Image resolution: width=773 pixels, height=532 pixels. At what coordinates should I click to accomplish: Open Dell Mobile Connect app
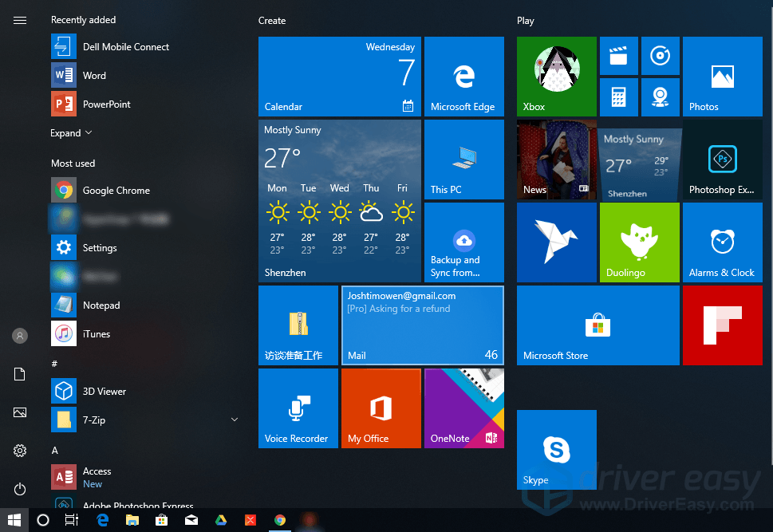[x=143, y=47]
